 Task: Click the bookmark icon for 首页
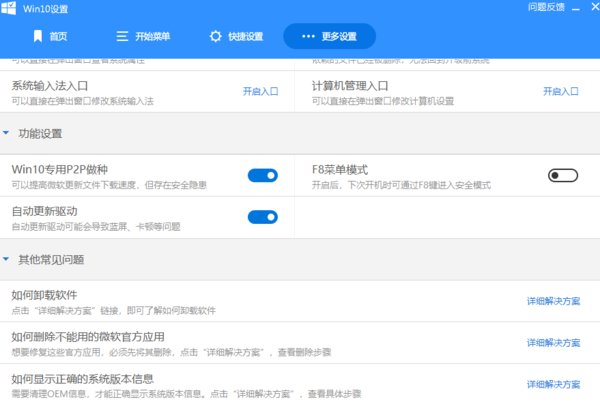(38, 37)
